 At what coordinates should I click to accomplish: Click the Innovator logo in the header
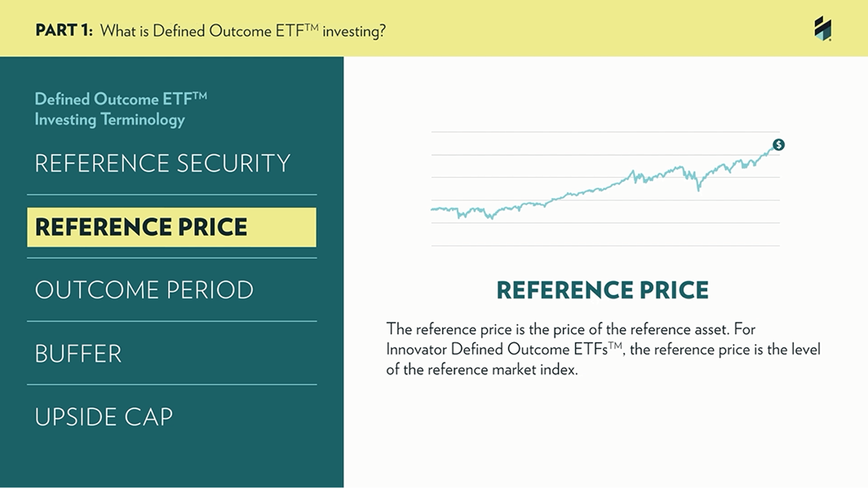(x=823, y=28)
